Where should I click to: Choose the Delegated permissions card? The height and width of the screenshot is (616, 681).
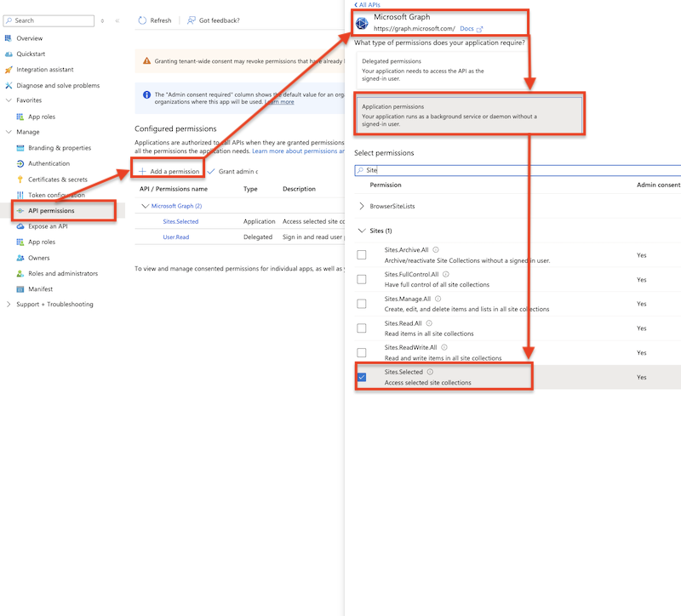(442, 70)
